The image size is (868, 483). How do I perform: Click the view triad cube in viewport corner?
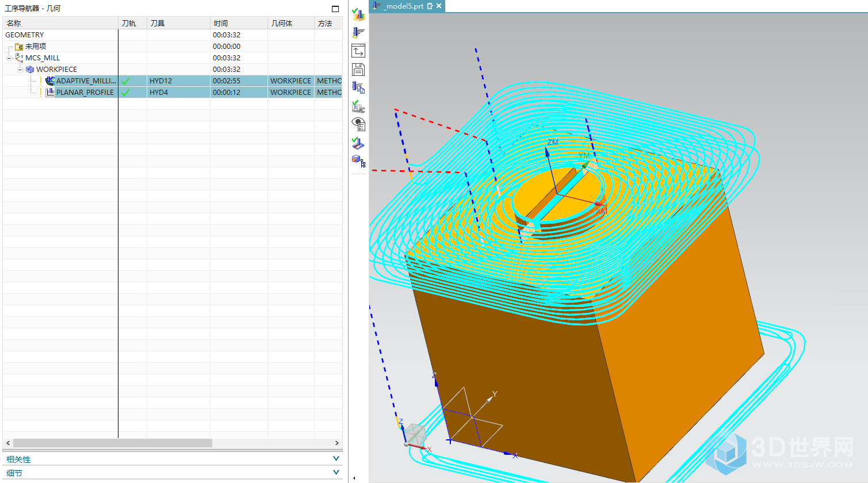coord(414,435)
